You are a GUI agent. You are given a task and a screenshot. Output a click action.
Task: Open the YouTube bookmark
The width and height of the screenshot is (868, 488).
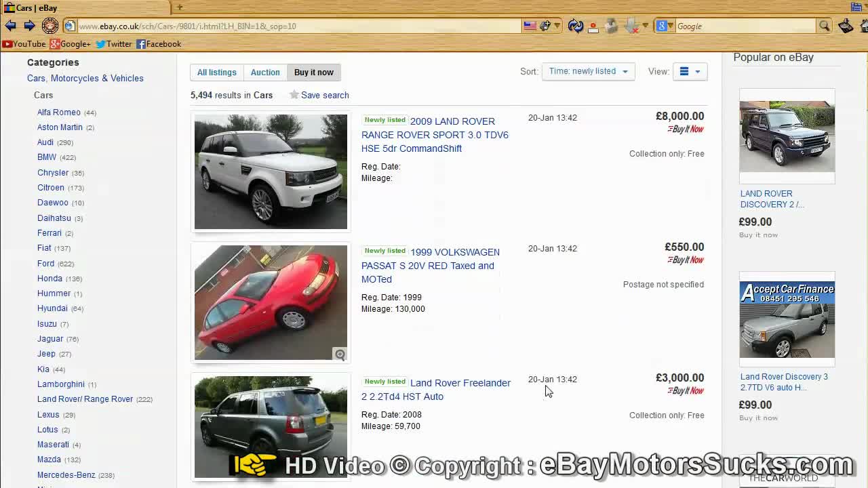(x=24, y=44)
